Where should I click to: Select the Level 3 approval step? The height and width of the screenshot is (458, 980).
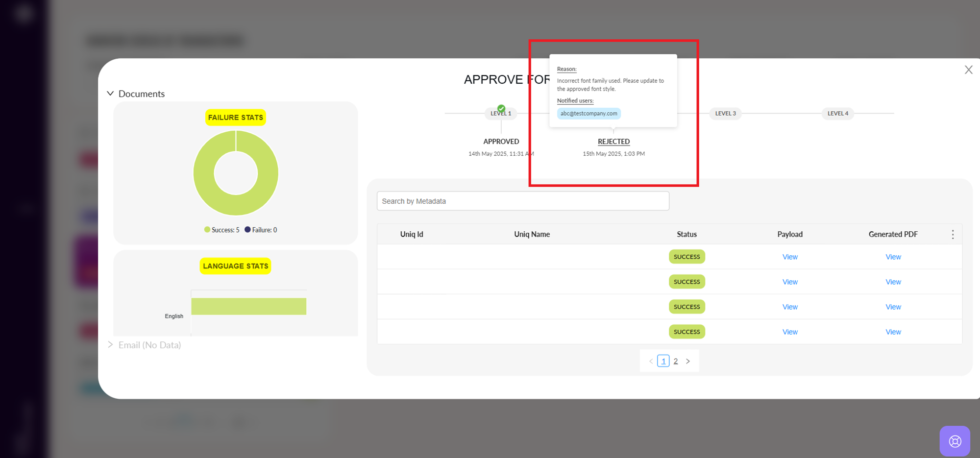coord(725,114)
